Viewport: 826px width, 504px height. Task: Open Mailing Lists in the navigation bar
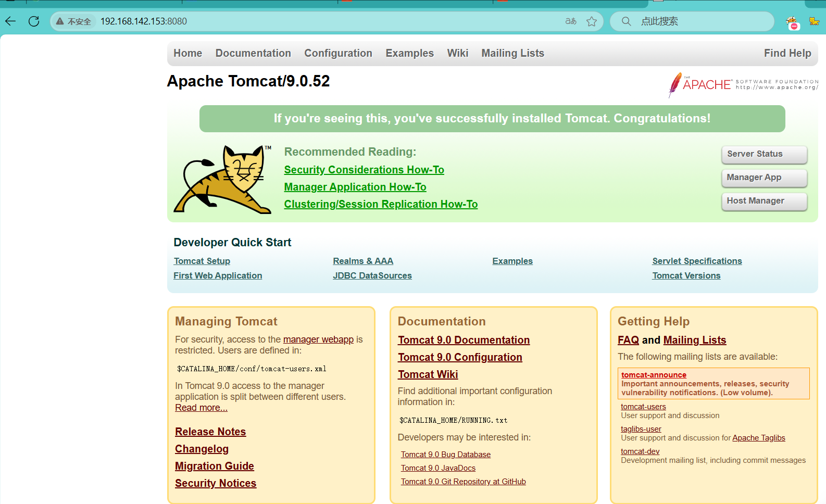pos(512,53)
